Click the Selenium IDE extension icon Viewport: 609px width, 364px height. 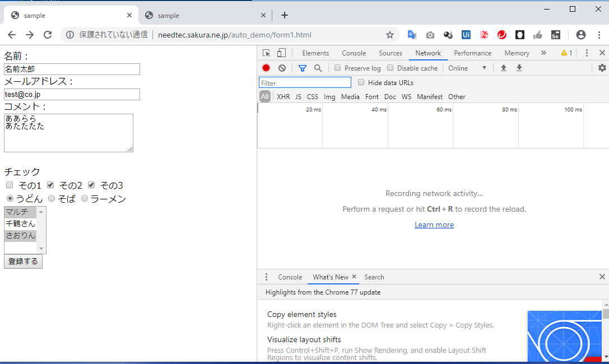click(555, 35)
